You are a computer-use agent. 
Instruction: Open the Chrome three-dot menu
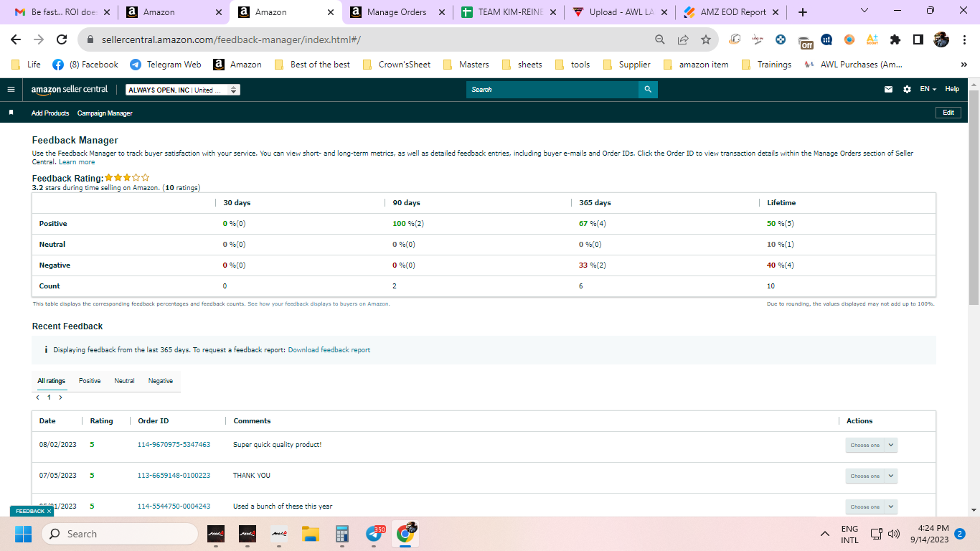(x=964, y=39)
